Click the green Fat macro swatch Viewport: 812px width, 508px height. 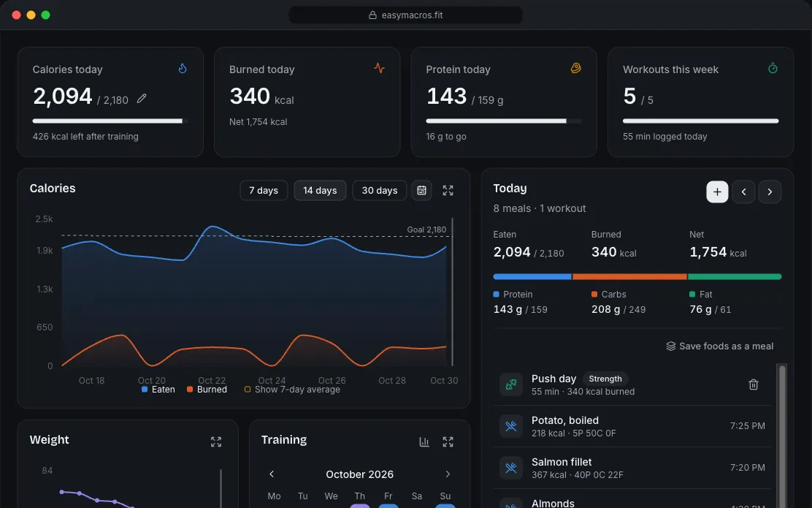[692, 294]
